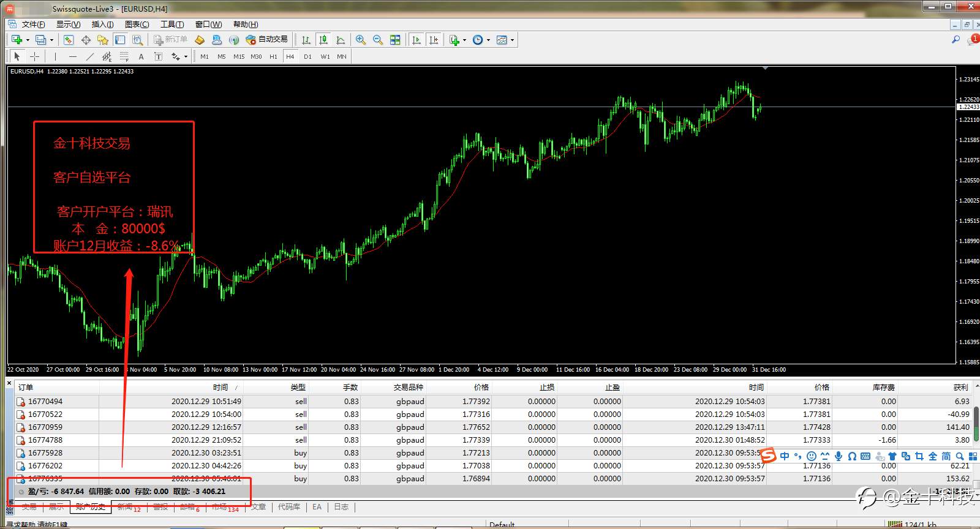
Task: Select the trendline tool
Action: pyautogui.click(x=89, y=56)
